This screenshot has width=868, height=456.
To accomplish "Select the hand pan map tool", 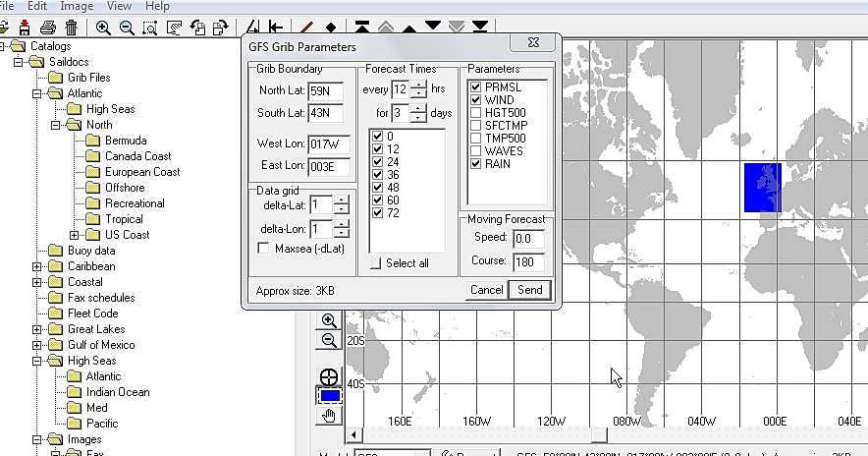I will 329,415.
